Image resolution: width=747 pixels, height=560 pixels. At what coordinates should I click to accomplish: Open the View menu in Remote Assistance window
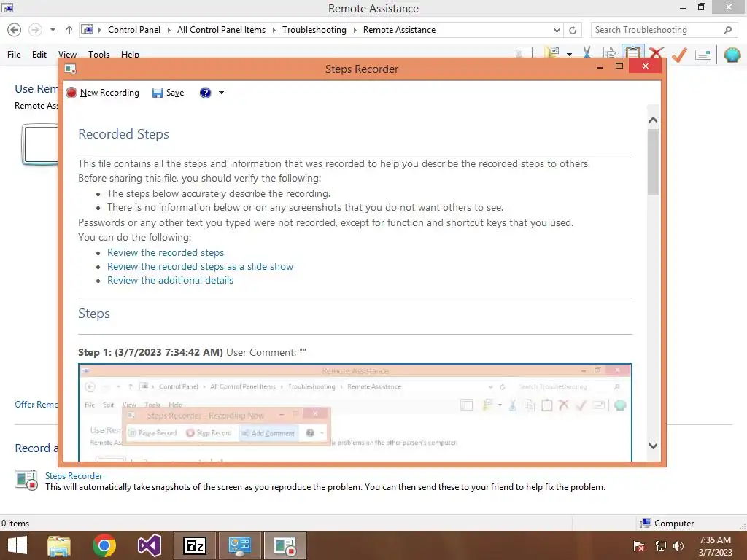(67, 54)
